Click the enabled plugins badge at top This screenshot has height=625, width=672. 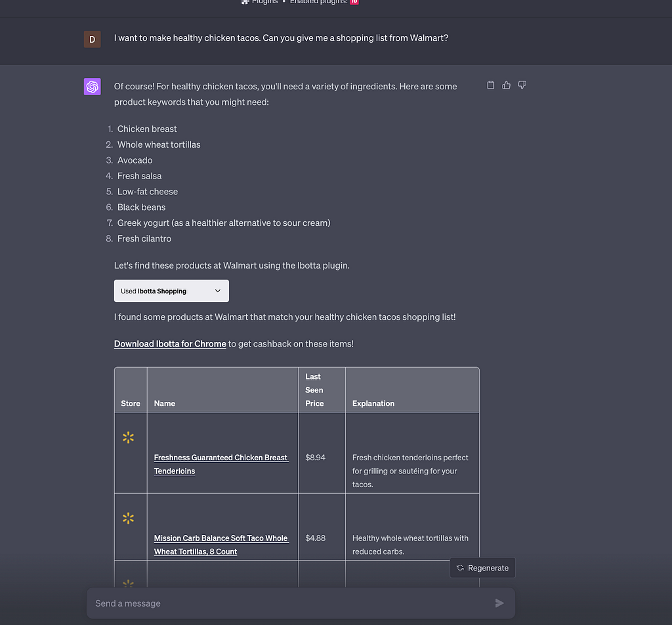354,2
